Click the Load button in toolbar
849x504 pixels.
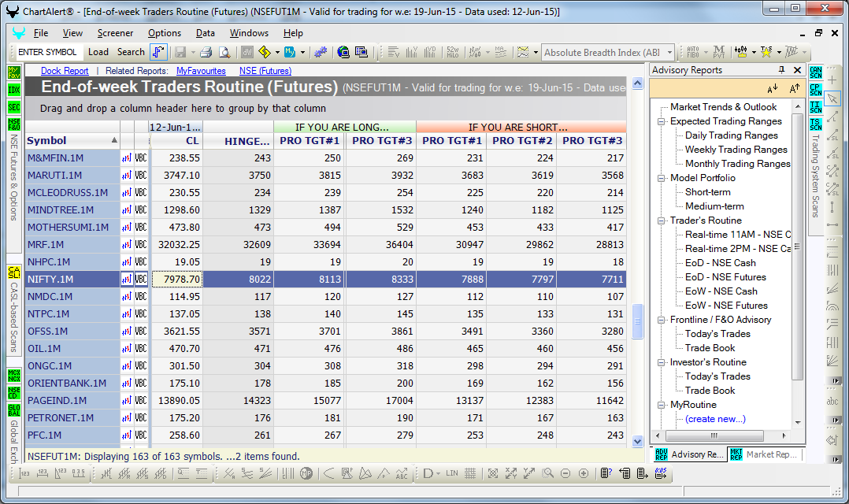tap(98, 52)
